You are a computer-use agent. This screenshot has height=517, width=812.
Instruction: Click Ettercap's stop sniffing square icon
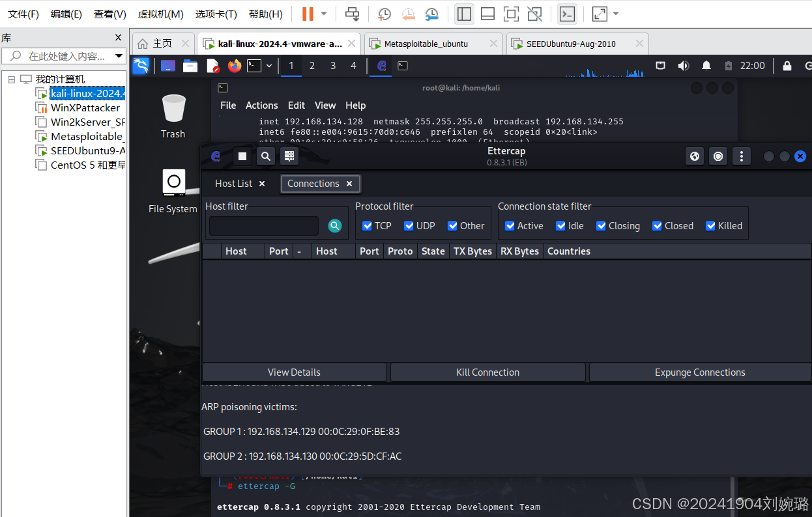coord(242,156)
